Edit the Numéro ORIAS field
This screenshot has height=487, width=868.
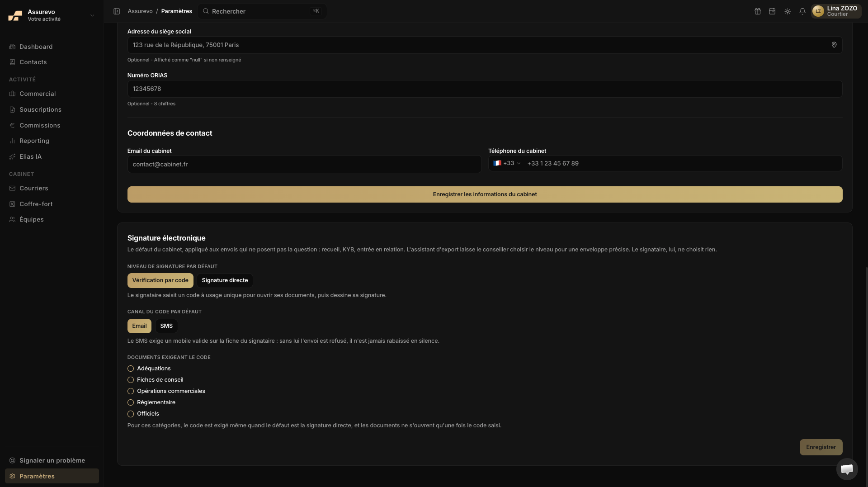(485, 89)
